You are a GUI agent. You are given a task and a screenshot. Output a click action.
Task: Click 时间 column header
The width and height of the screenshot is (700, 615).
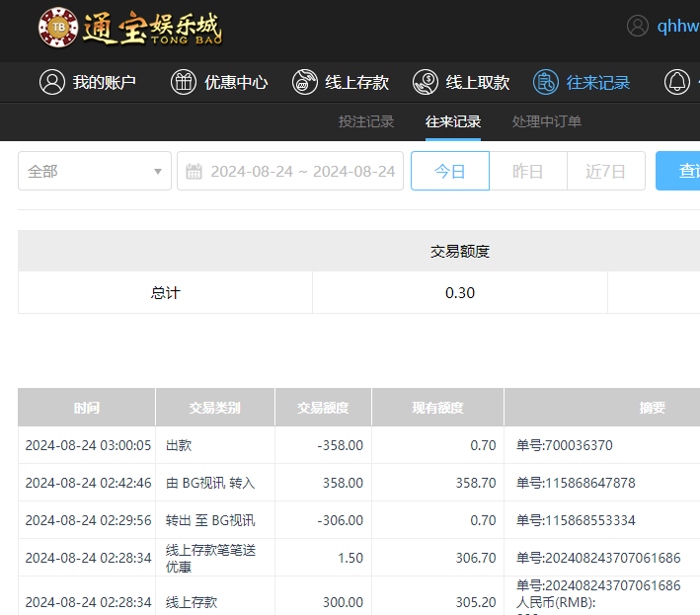point(87,408)
